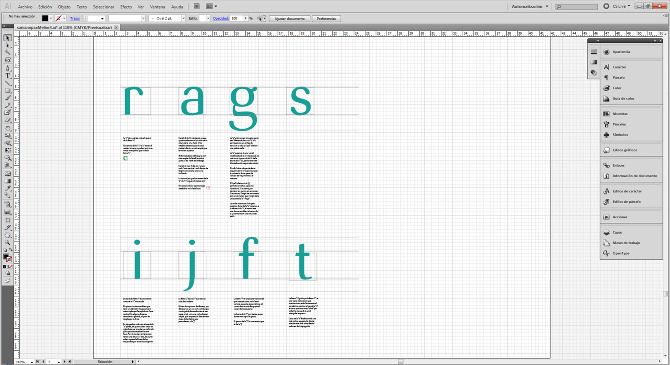Viewport: 670px width, 365px height.
Task: Select the Magic Wand tool
Action: [x=7, y=53]
